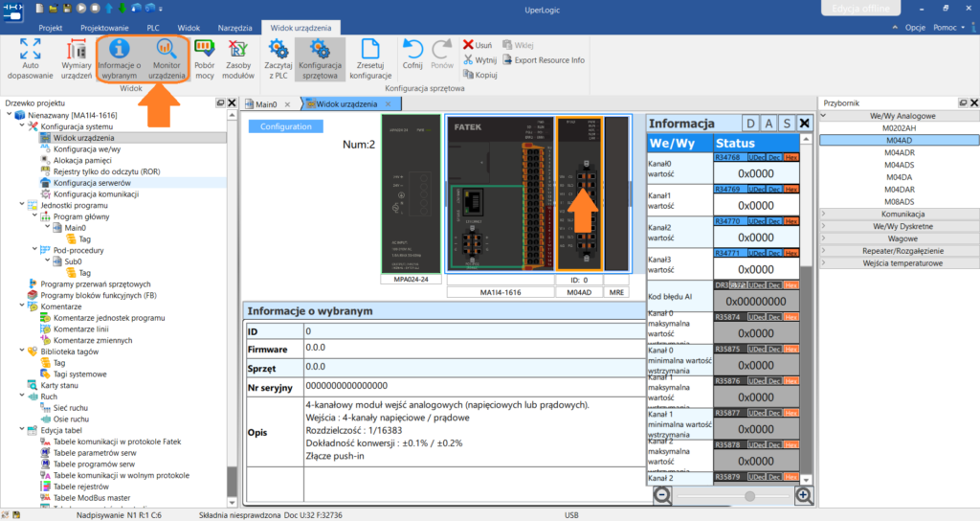Screen dimensions: 980x521
Task: Open Pobór mocy tool
Action: point(205,58)
